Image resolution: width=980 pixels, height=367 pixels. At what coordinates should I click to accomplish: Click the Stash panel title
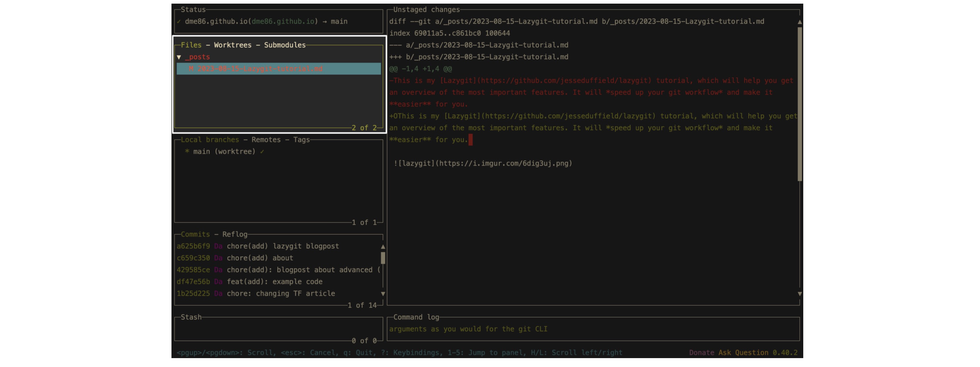(x=191, y=317)
